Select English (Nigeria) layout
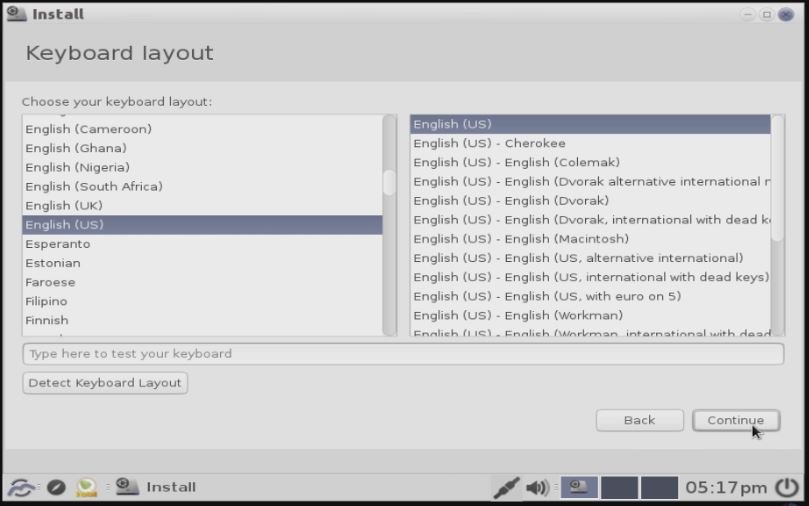The width and height of the screenshot is (809, 506). coord(202,167)
